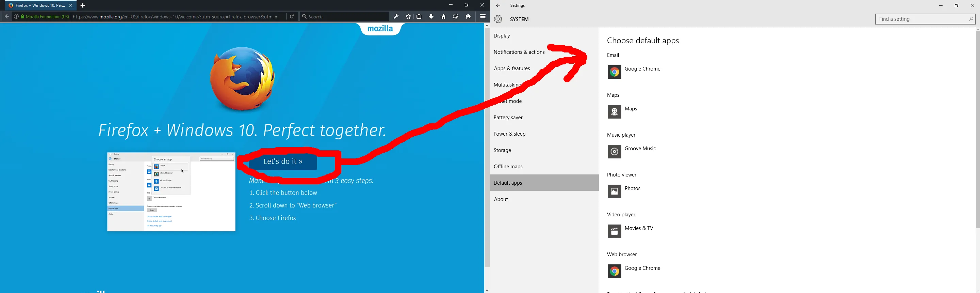Click the green padlock in the address bar
The image size is (980, 293).
coord(22,17)
